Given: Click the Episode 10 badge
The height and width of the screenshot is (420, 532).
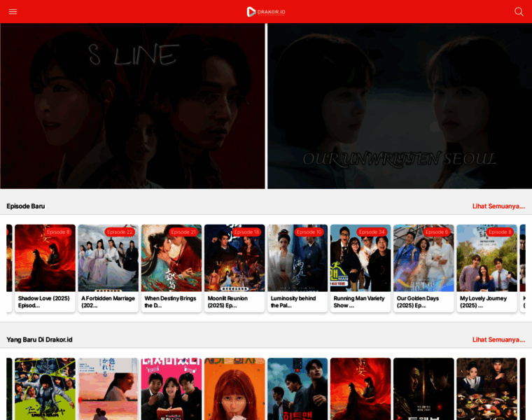Looking at the screenshot, I should (x=309, y=232).
